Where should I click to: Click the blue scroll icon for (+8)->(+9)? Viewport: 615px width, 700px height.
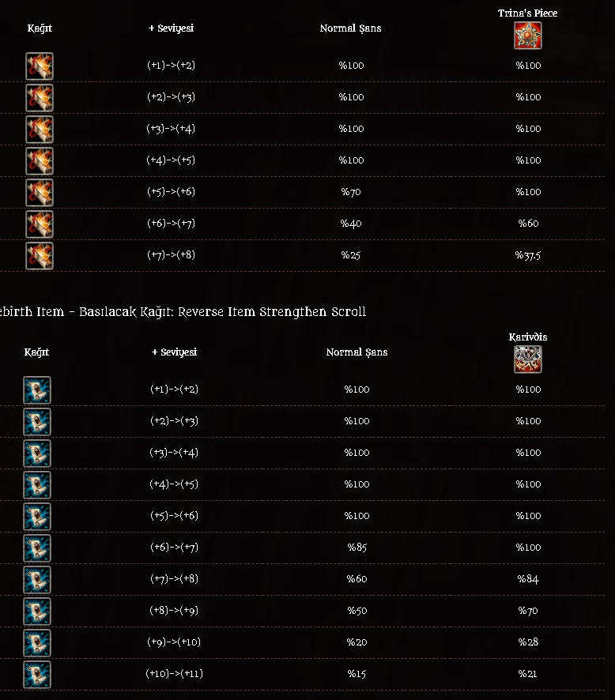tap(37, 612)
